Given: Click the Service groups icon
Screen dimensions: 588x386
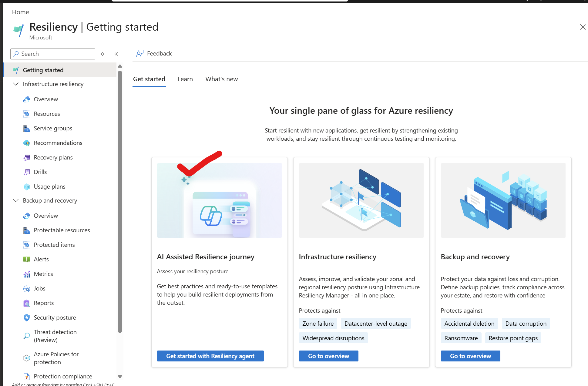Looking at the screenshot, I should click(x=27, y=128).
